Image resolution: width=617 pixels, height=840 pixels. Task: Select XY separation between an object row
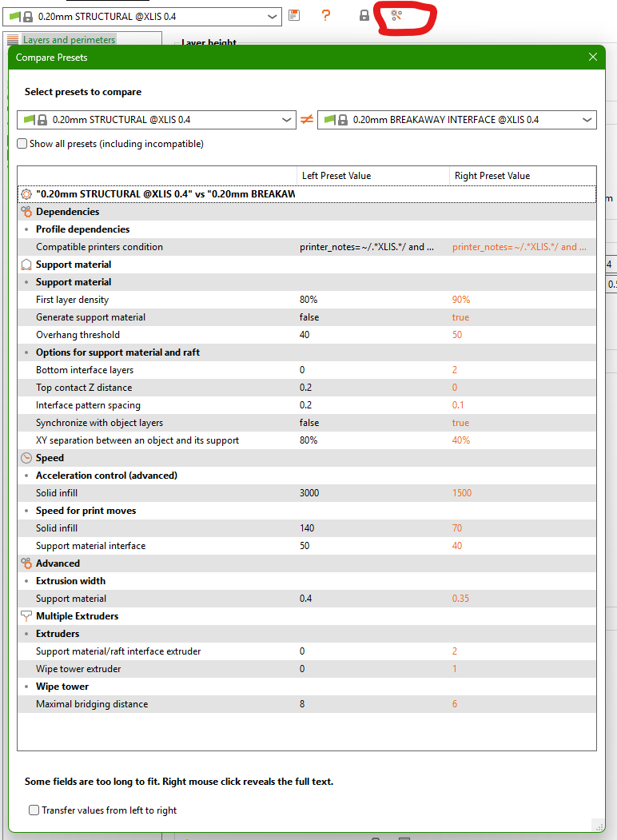[307, 440]
